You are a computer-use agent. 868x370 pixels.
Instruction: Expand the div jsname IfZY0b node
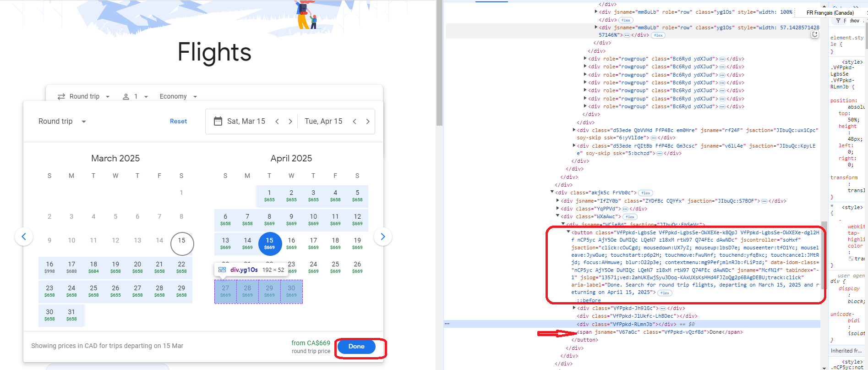[x=557, y=200]
